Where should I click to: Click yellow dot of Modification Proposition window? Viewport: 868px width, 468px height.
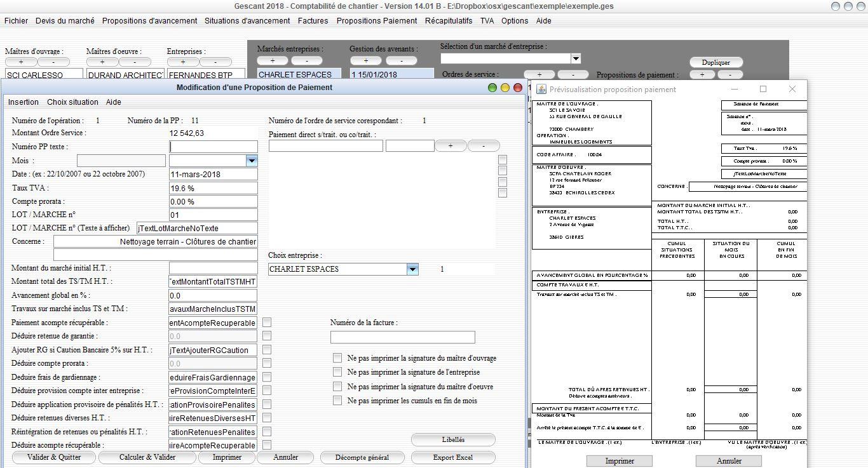tap(505, 88)
